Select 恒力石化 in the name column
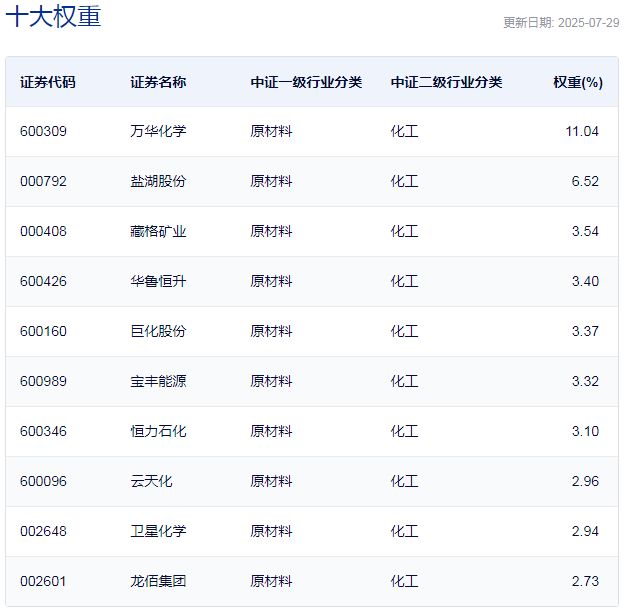The width and height of the screenshot is (625, 611). click(x=158, y=431)
